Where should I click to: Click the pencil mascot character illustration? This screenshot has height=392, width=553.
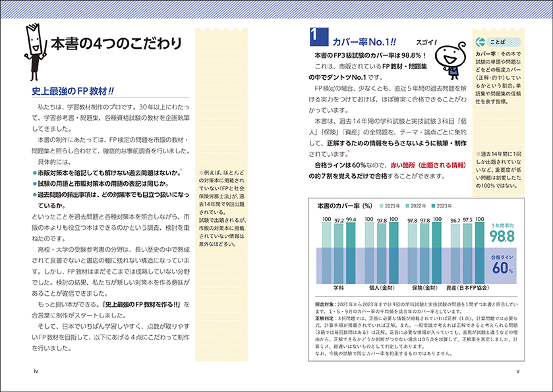click(36, 52)
